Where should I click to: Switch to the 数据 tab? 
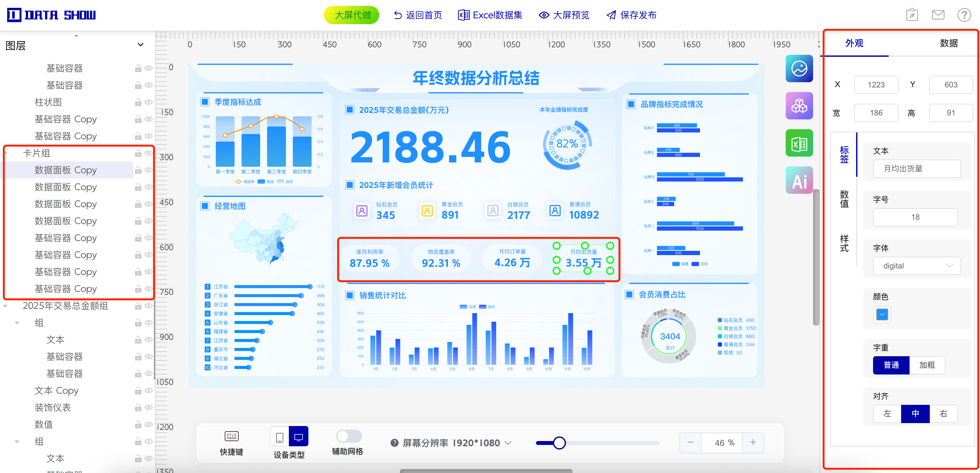point(948,43)
